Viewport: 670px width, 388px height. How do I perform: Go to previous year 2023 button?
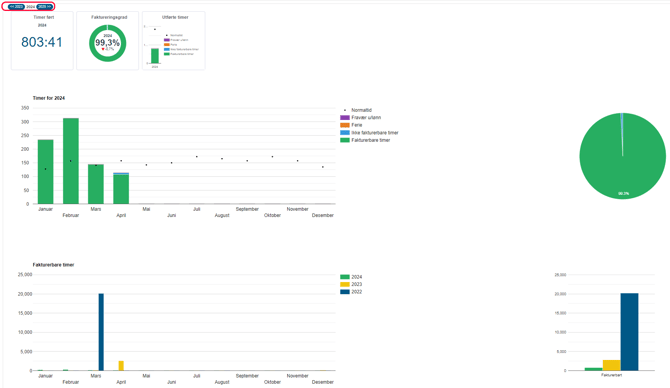tap(17, 7)
